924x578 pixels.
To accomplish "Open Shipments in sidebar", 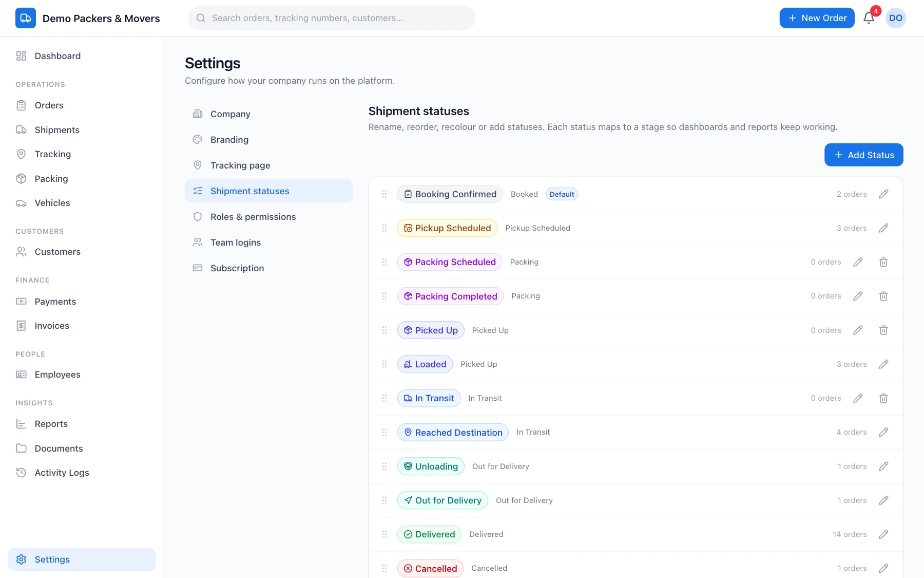I will click(82, 130).
